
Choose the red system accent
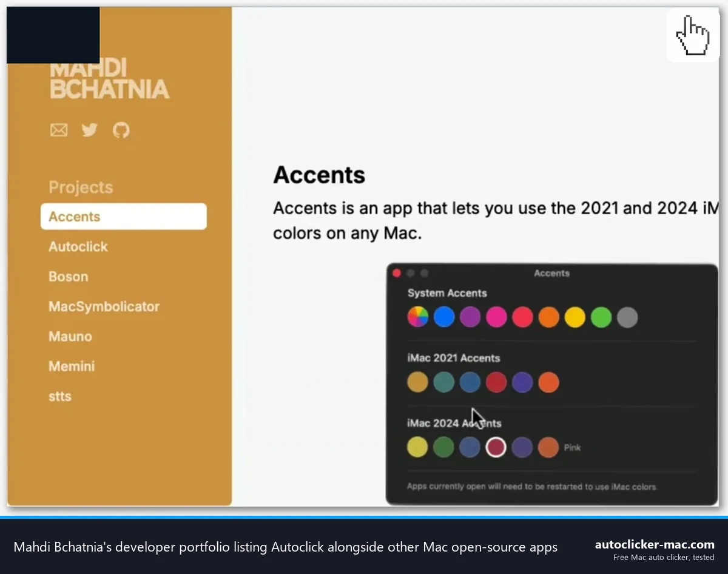(x=522, y=317)
